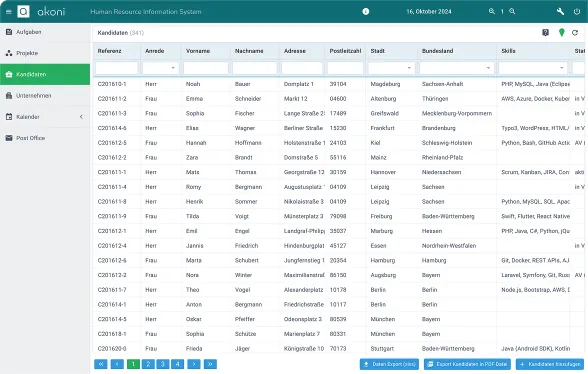Click last name Pfeiffer
Screen dimensions: 588x374
(x=244, y=319)
